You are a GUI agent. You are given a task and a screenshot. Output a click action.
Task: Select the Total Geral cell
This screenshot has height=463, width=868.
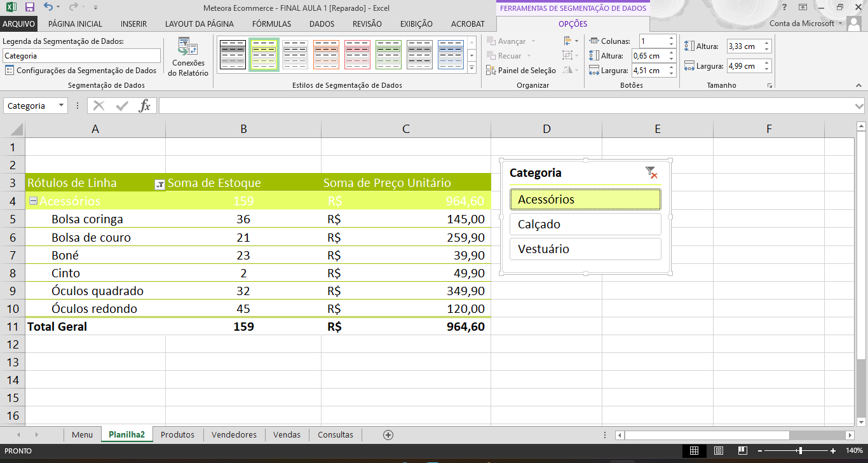coord(95,326)
